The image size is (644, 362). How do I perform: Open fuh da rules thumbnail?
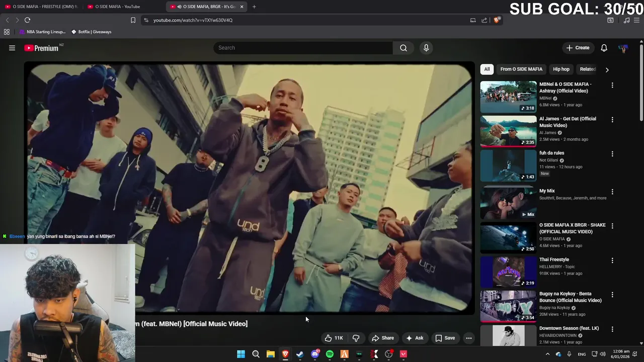pos(508,165)
